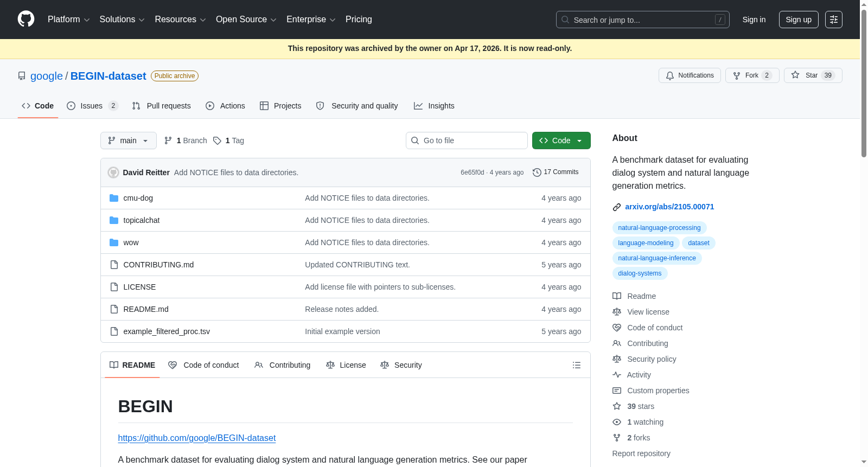
Task: Click the bell icon on Notifications
Action: click(x=670, y=75)
